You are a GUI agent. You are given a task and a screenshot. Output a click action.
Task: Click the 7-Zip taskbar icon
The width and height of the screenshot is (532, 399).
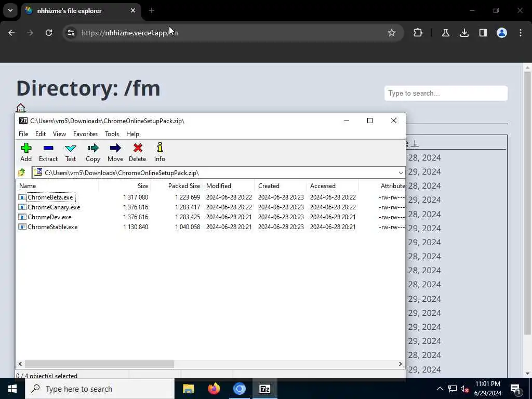(x=264, y=389)
